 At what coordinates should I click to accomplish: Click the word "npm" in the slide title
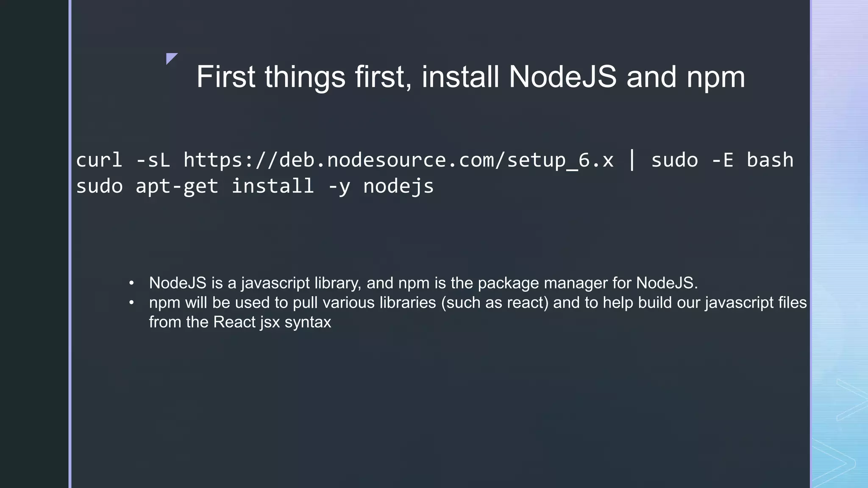[715, 77]
